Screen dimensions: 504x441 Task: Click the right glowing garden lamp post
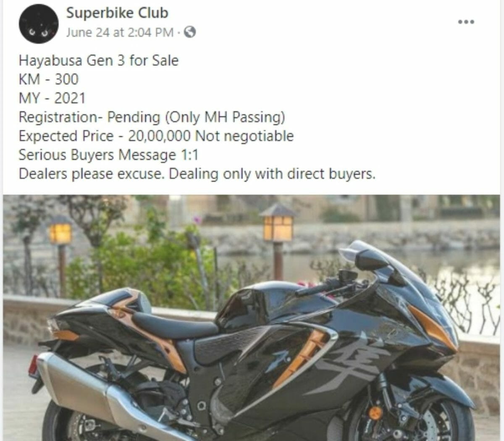pos(278,241)
